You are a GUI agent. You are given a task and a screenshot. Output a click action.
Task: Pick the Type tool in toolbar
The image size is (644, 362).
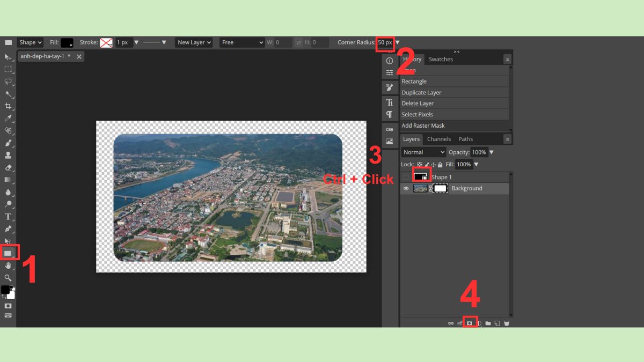tap(8, 217)
